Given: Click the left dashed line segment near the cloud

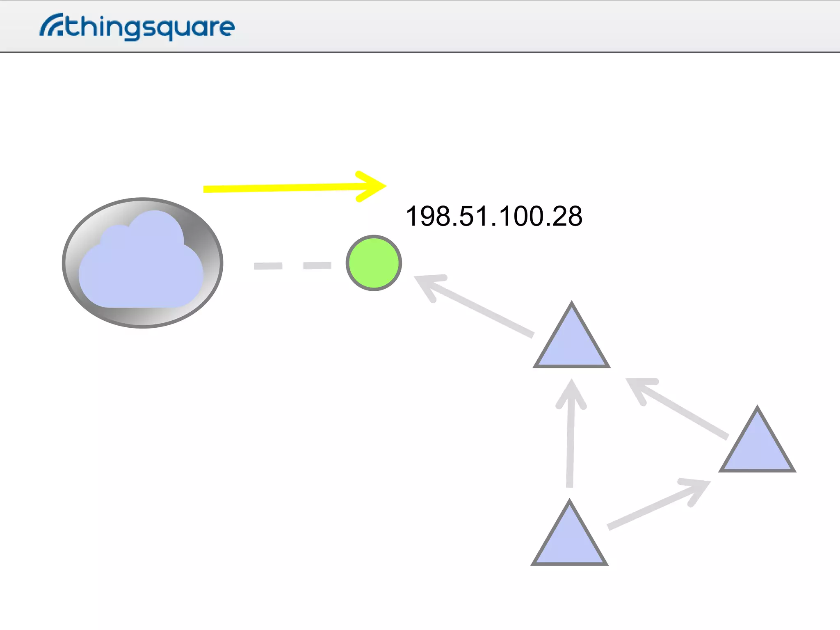Looking at the screenshot, I should (268, 266).
